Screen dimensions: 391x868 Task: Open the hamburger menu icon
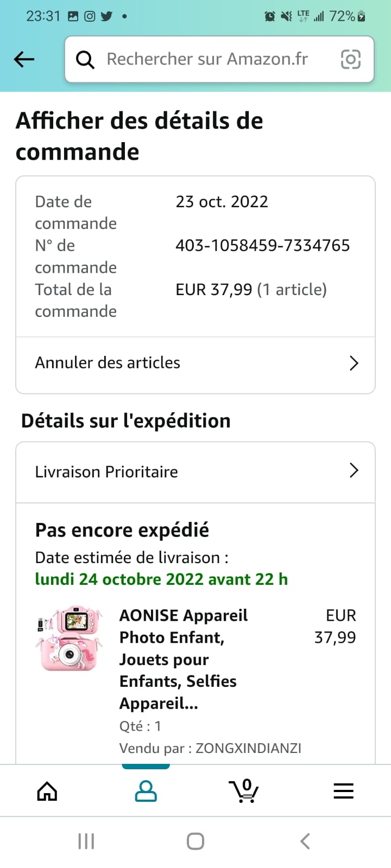click(x=343, y=791)
